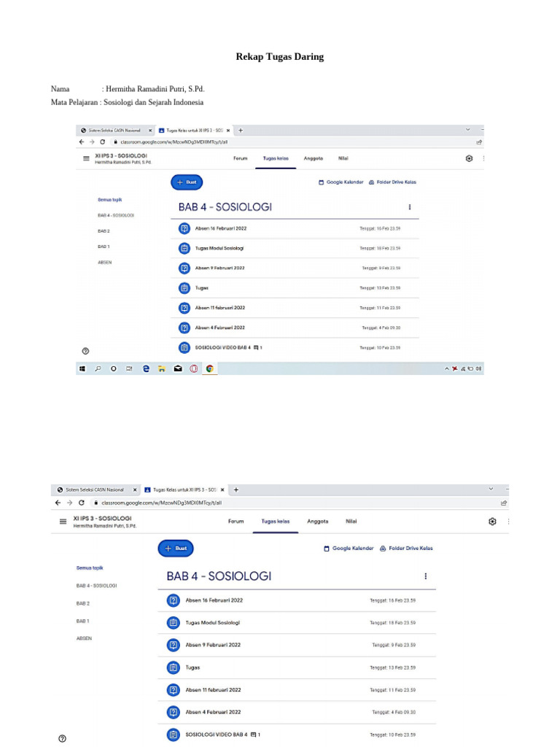
Task: Open Google Kalender link in lower screenshot
Action: pos(349,549)
